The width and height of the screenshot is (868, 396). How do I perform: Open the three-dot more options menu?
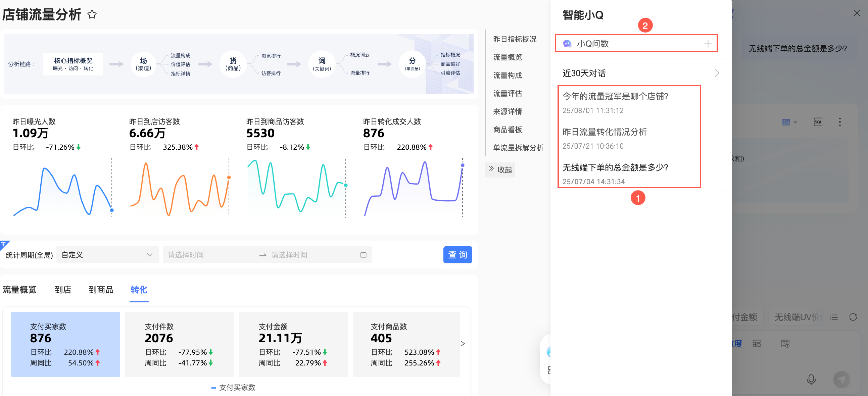pos(840,122)
